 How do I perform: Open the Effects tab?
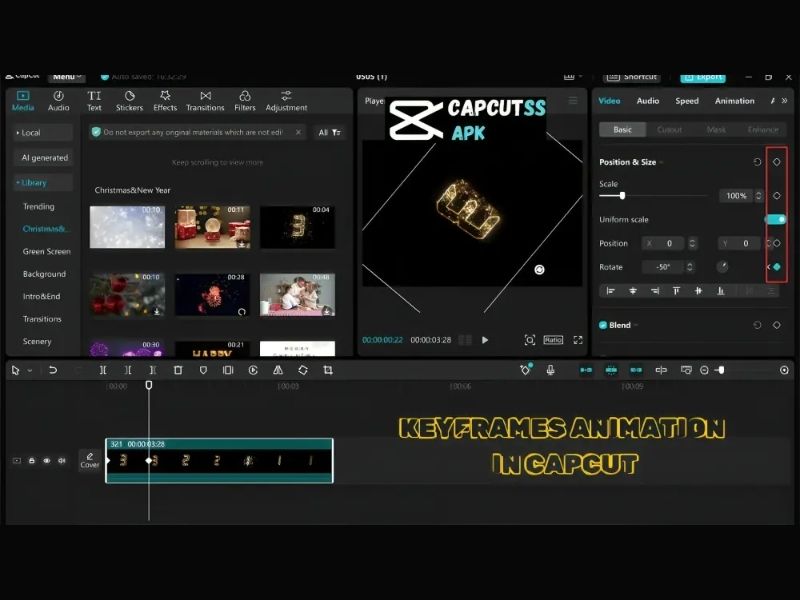point(165,101)
